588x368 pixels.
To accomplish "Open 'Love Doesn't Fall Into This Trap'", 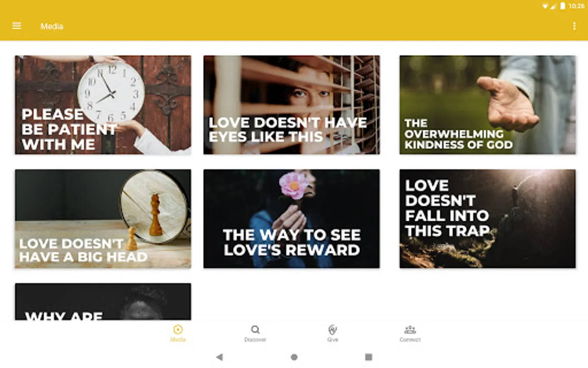I will tap(488, 219).
